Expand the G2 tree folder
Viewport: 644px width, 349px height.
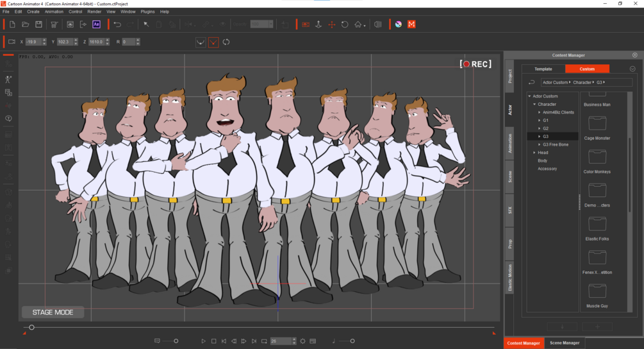(x=540, y=129)
